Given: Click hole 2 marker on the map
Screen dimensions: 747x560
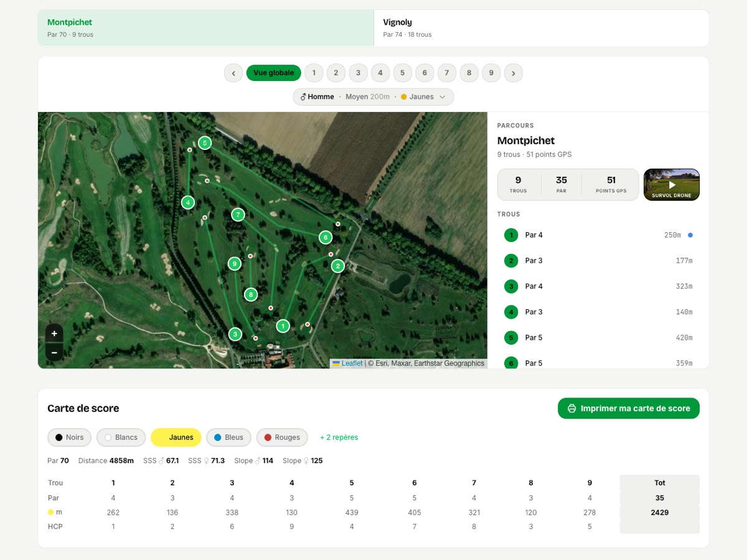Looking at the screenshot, I should pyautogui.click(x=337, y=266).
